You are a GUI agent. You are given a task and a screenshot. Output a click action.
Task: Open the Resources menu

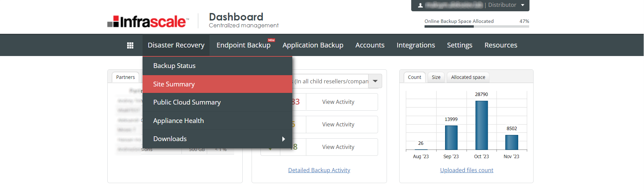(501, 45)
